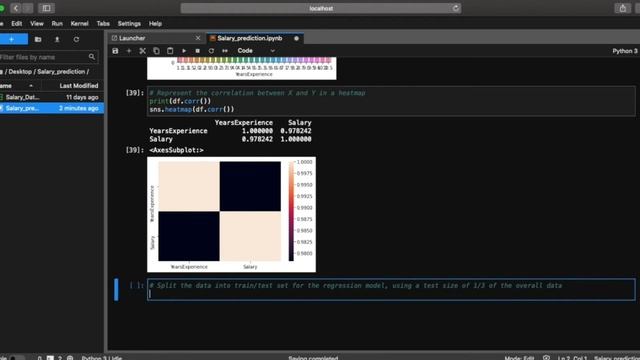This screenshot has width=640, height=360.
Task: Run the selected cell with the play icon
Action: pyautogui.click(x=184, y=51)
